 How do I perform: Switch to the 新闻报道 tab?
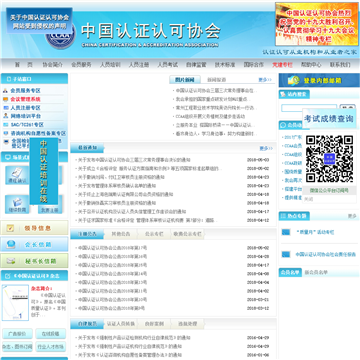click(x=216, y=80)
